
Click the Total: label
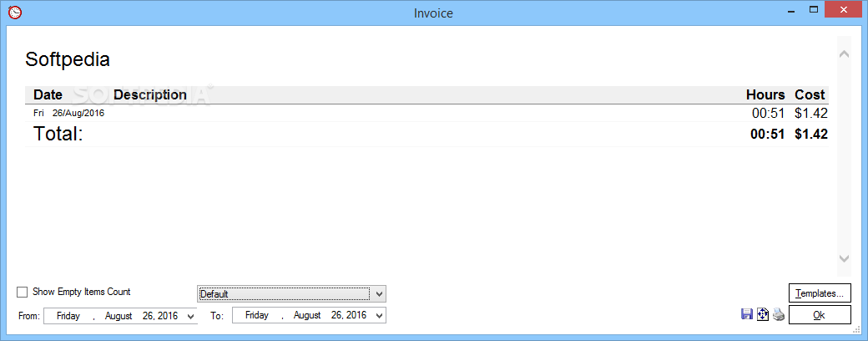pyautogui.click(x=58, y=135)
